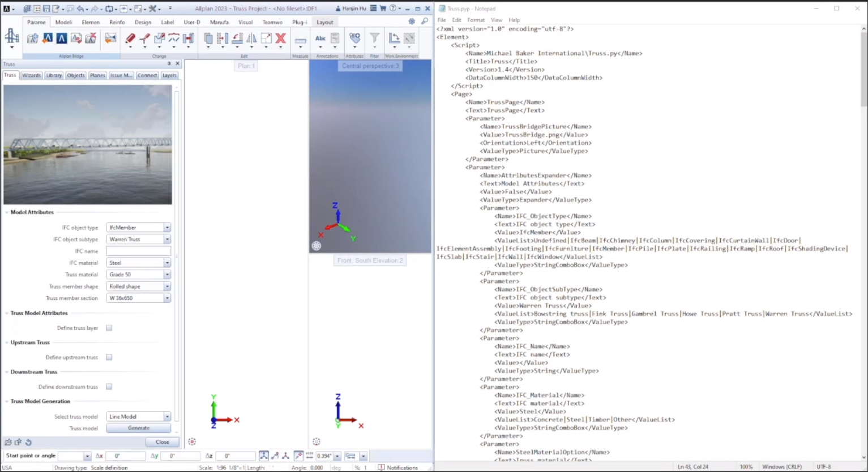This screenshot has height=472, width=868.
Task: Click the Generate truss model button
Action: (139, 428)
